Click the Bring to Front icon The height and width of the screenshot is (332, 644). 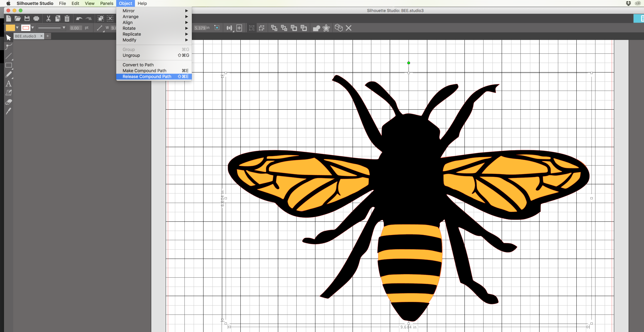(x=274, y=28)
